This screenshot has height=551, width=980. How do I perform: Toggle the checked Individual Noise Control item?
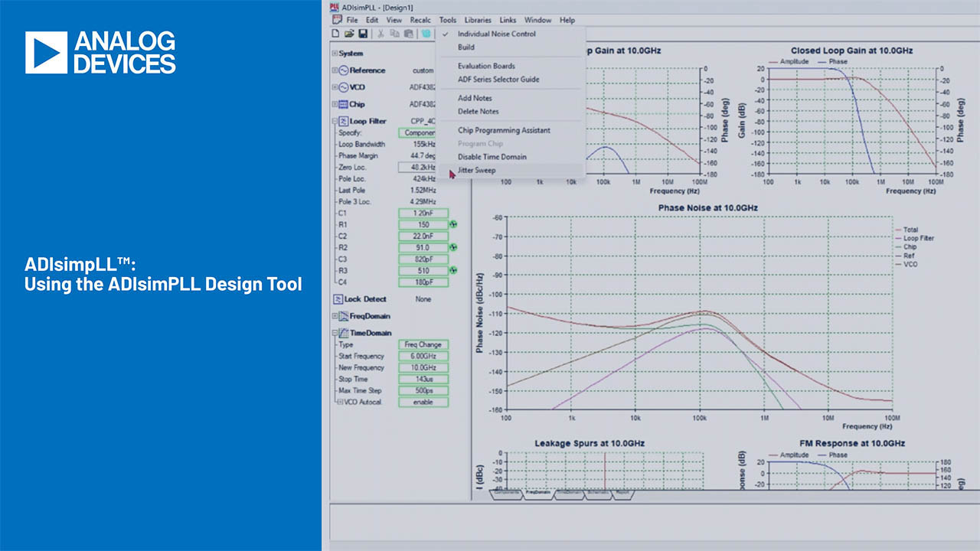pos(496,34)
